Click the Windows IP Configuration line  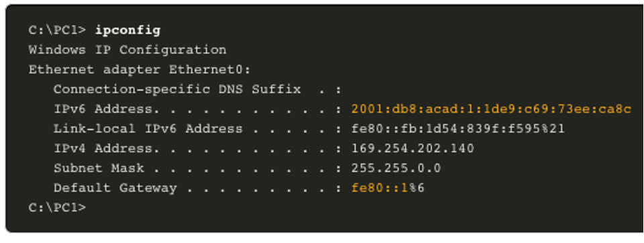tap(127, 50)
